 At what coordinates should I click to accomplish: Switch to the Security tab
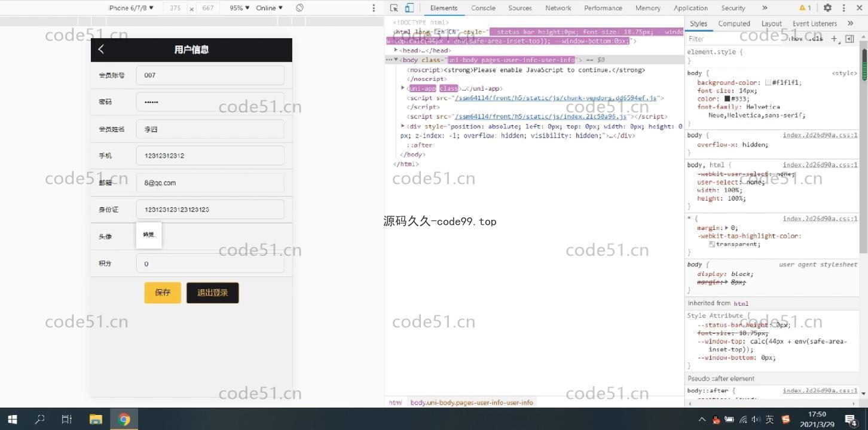coord(733,8)
